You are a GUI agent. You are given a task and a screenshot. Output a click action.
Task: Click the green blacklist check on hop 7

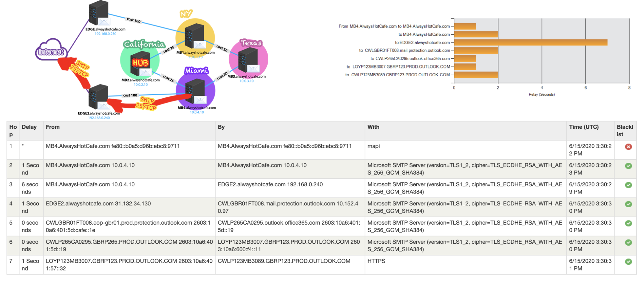(628, 261)
